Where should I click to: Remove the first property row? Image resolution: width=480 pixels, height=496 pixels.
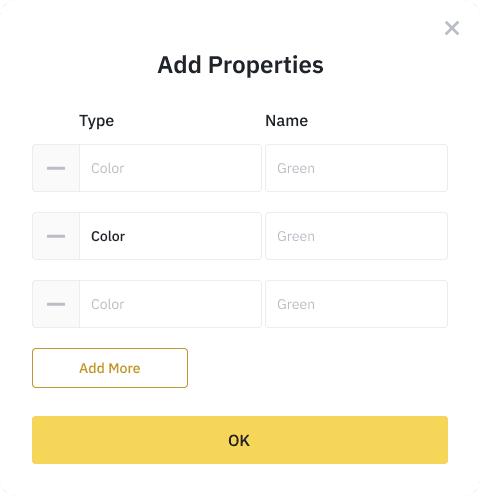pos(56,168)
